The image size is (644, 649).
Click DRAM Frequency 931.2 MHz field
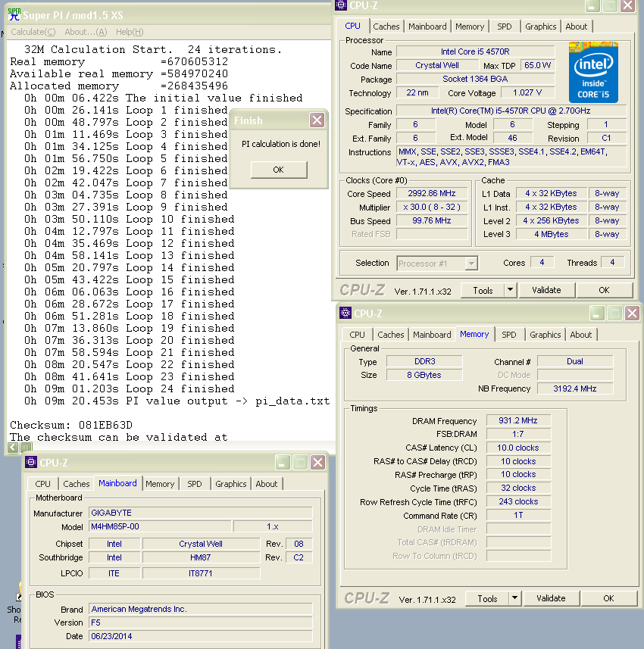tap(518, 420)
